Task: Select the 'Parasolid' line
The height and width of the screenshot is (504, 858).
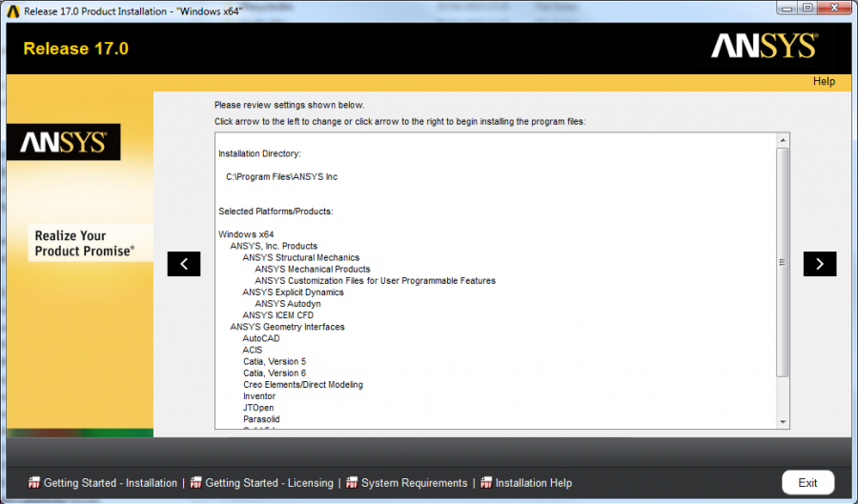Action: 261,419
